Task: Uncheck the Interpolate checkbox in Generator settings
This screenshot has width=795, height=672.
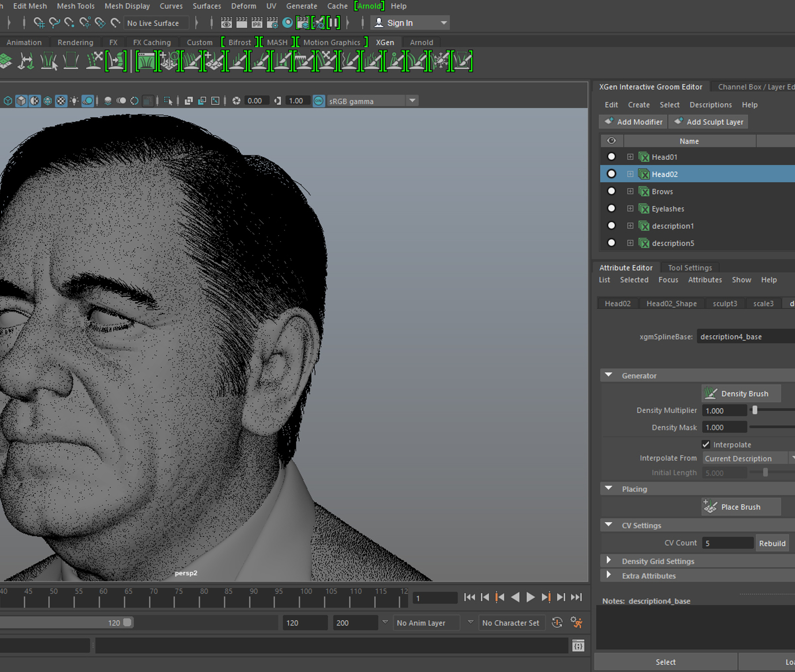Action: 706,444
